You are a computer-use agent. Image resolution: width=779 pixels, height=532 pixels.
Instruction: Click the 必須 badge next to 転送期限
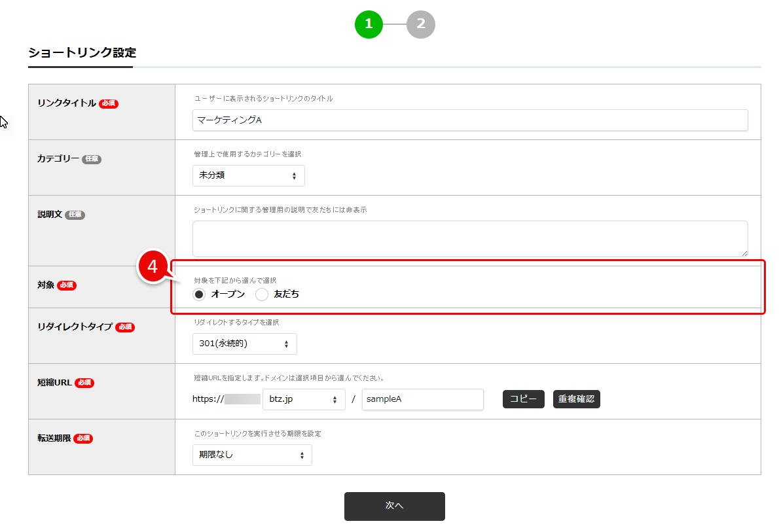[83, 438]
